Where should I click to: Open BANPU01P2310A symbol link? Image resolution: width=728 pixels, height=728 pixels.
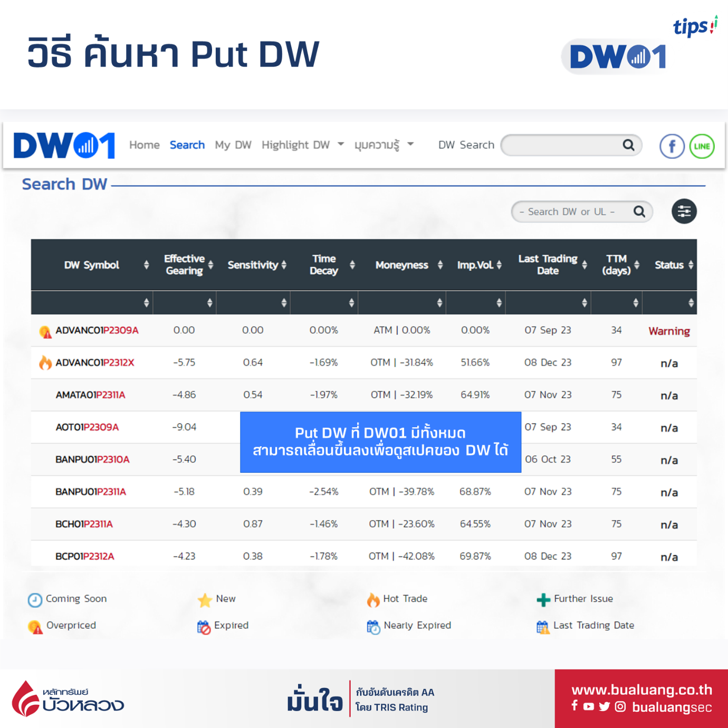point(92,459)
